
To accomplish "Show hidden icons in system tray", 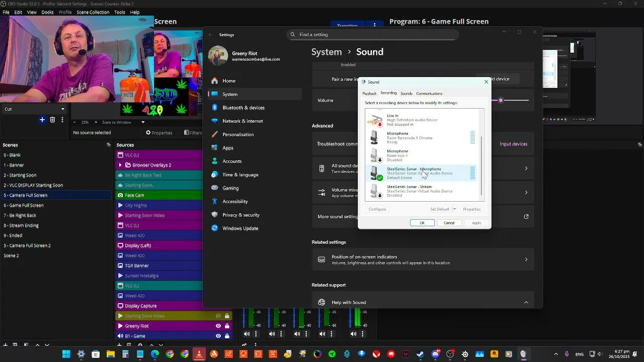I will pos(556,354).
